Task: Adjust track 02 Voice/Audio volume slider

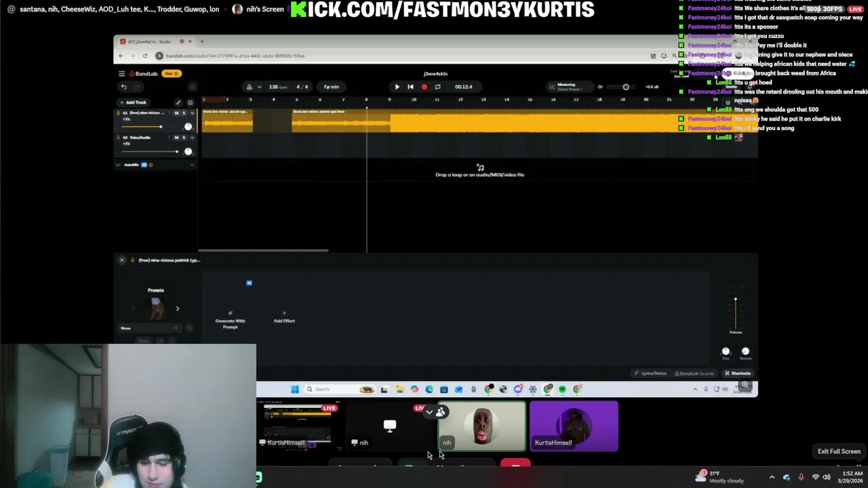Action: pos(150,151)
